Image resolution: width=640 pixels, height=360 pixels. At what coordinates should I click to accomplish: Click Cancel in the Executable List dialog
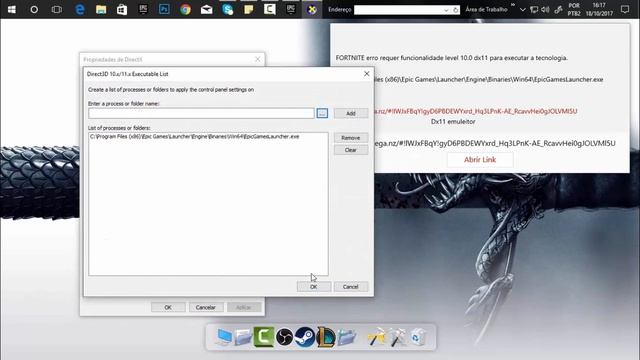click(x=351, y=287)
